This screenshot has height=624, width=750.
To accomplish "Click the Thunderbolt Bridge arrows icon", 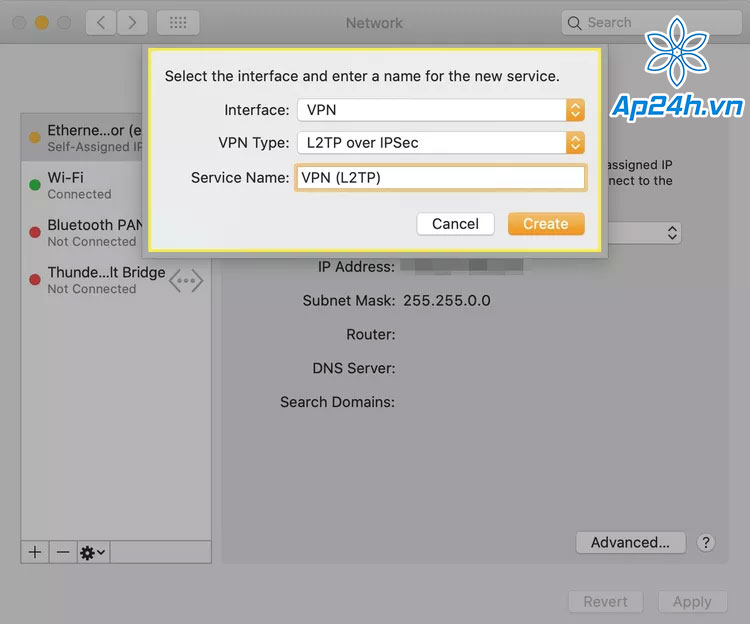I will click(186, 281).
